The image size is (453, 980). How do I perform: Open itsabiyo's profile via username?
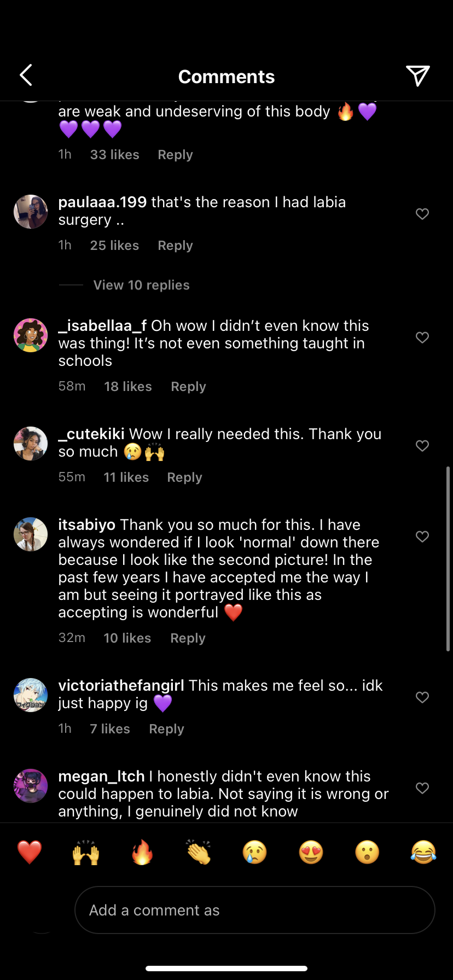click(87, 525)
